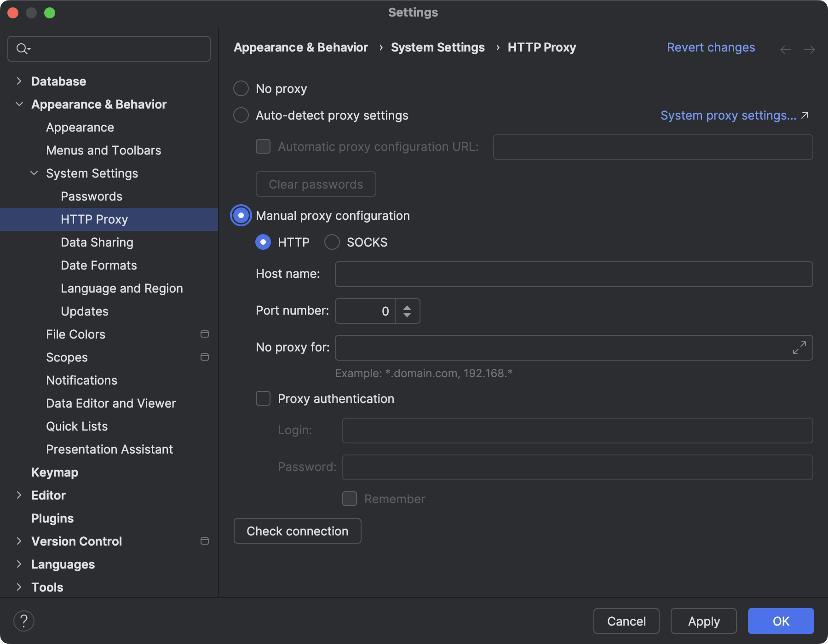828x644 pixels.
Task: Click the back navigation arrow
Action: (x=785, y=50)
